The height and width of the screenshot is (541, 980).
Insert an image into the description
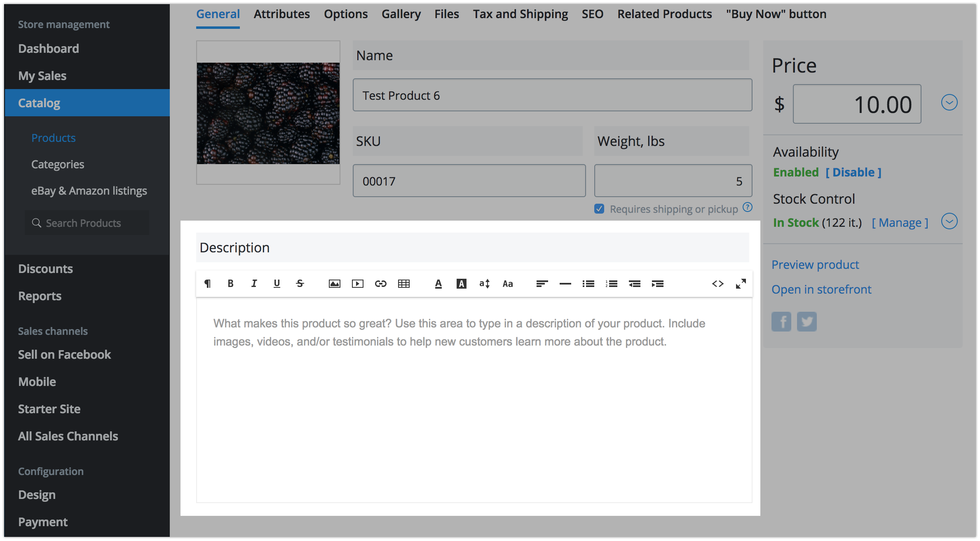(334, 284)
